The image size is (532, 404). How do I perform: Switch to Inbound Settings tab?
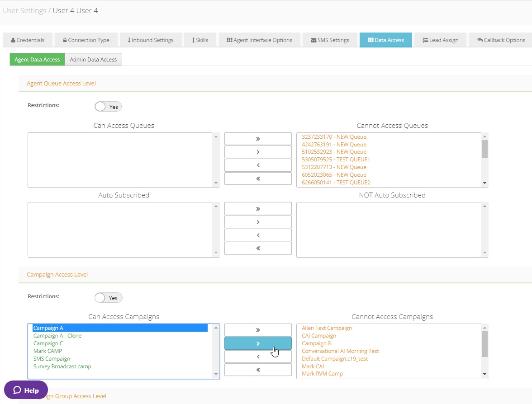(151, 40)
